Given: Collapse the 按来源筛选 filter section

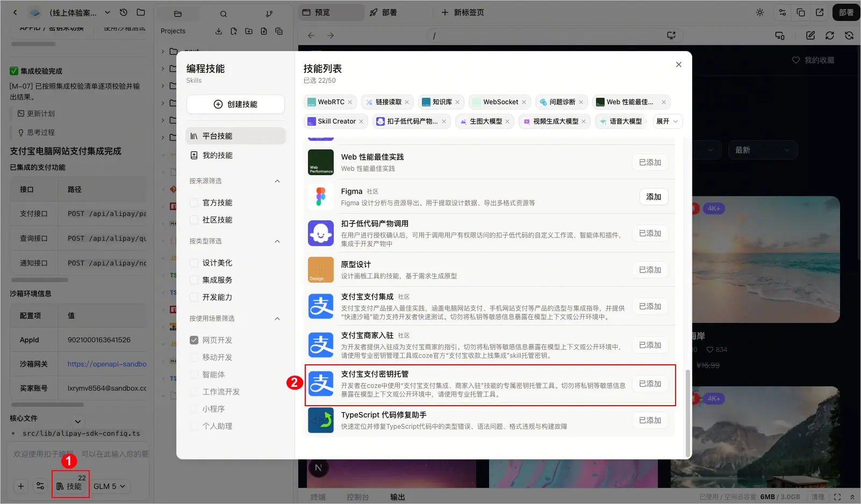Looking at the screenshot, I should coord(277,181).
